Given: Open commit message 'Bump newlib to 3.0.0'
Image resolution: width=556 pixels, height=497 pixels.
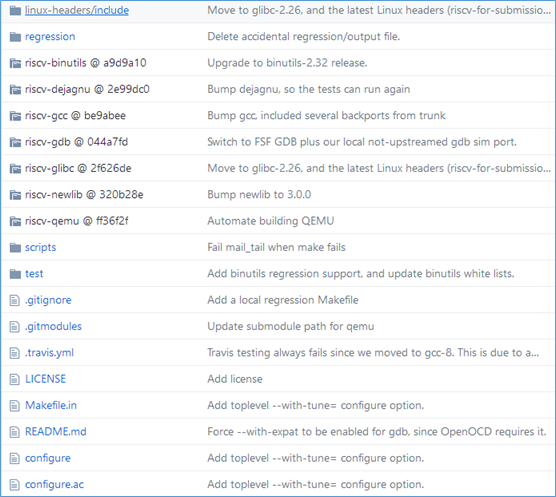Looking at the screenshot, I should click(259, 195).
